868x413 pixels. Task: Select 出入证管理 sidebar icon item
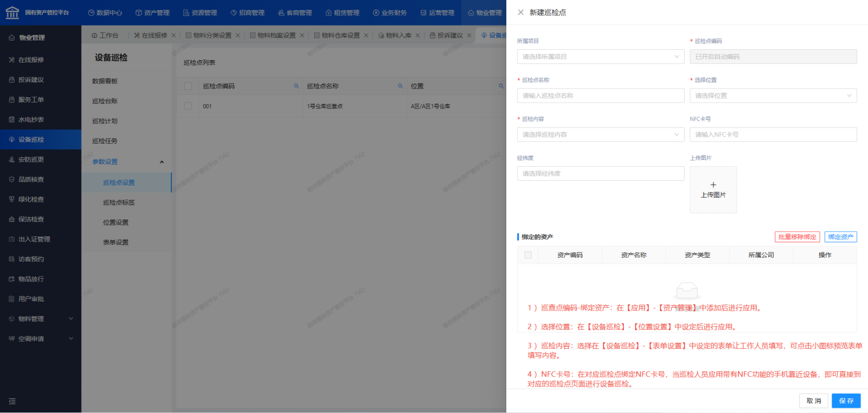coord(41,239)
